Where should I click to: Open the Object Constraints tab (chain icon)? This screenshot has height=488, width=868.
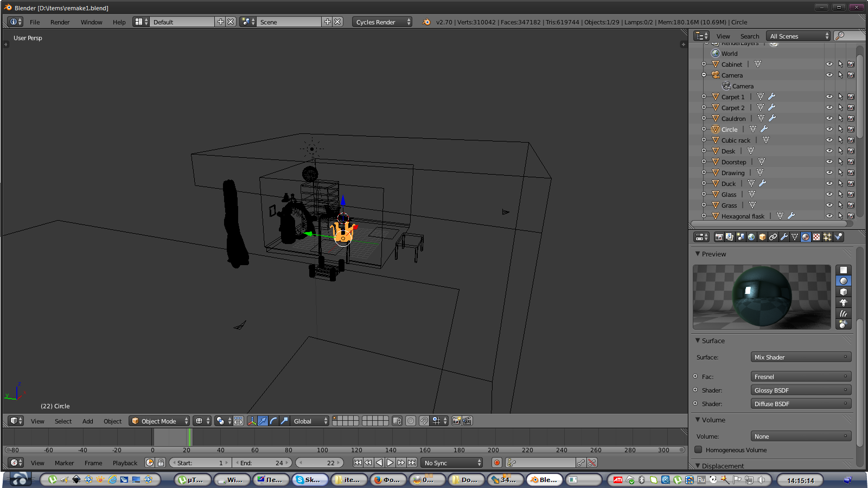pyautogui.click(x=773, y=237)
